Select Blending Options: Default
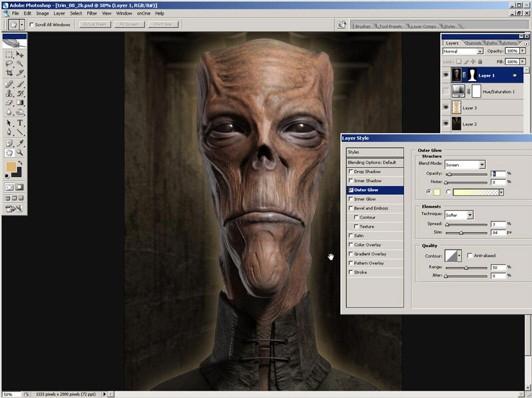Screen dimensions: 532x398 tap(375, 162)
